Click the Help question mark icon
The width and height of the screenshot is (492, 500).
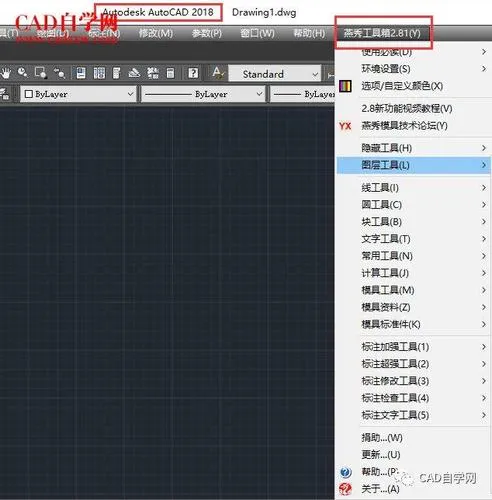193,73
